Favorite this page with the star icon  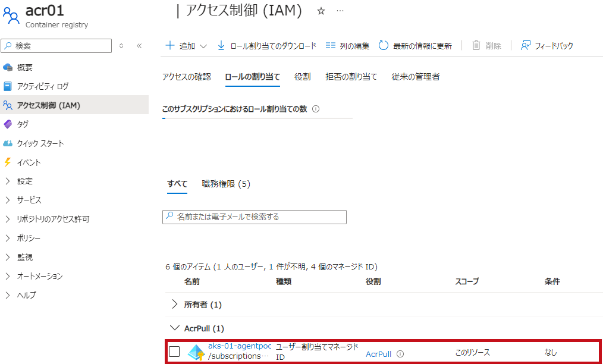tap(321, 11)
